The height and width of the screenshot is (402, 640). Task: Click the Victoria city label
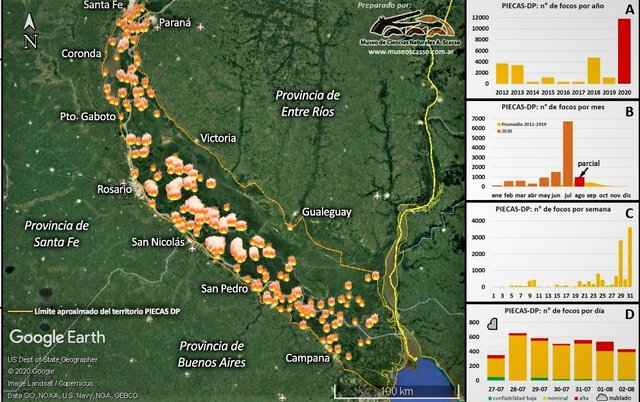(x=218, y=138)
